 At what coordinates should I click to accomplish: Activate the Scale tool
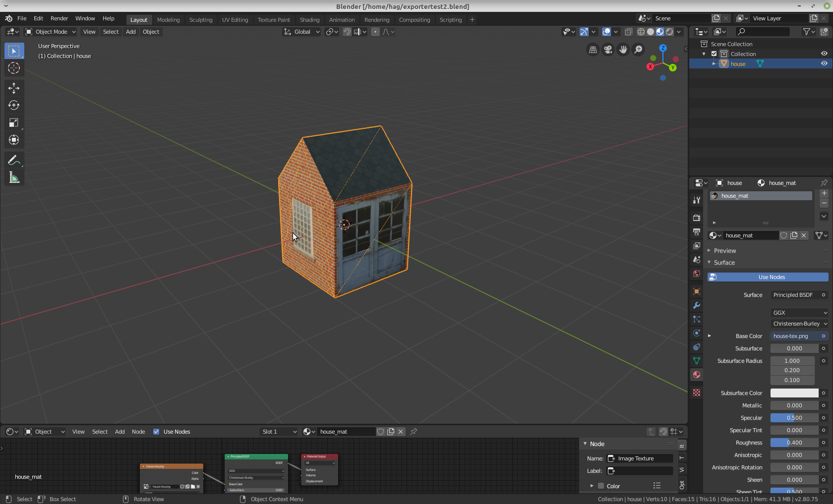pyautogui.click(x=14, y=123)
